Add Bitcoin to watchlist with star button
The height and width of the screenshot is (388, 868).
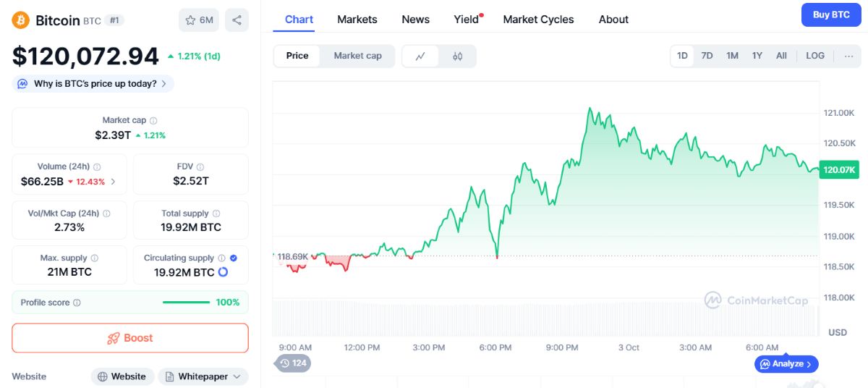coord(199,20)
